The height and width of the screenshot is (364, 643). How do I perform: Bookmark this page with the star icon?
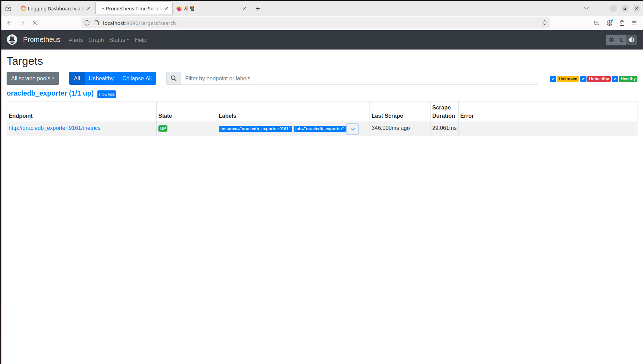point(545,23)
